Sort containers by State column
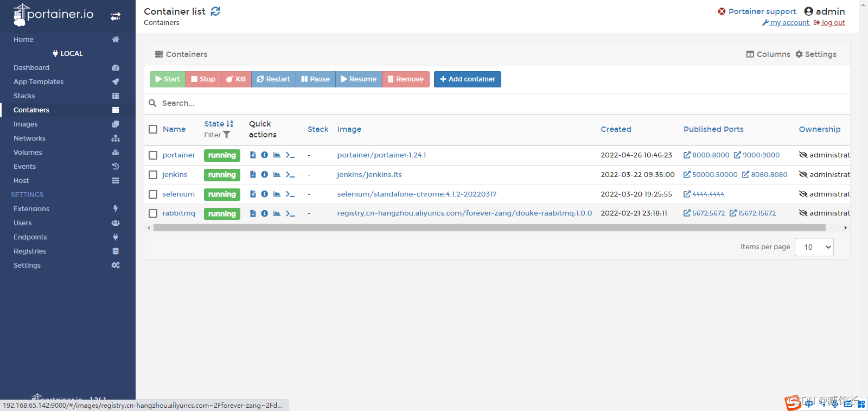This screenshot has height=411, width=868. point(219,124)
